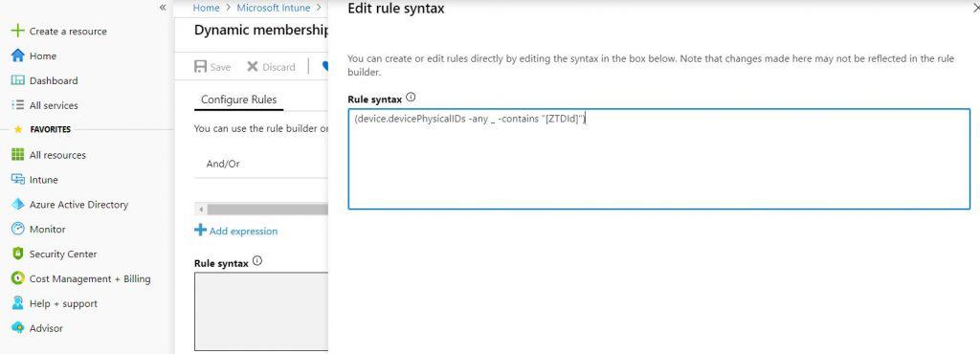The image size is (980, 354).
Task: Click the Help + support person icon
Action: click(x=18, y=303)
